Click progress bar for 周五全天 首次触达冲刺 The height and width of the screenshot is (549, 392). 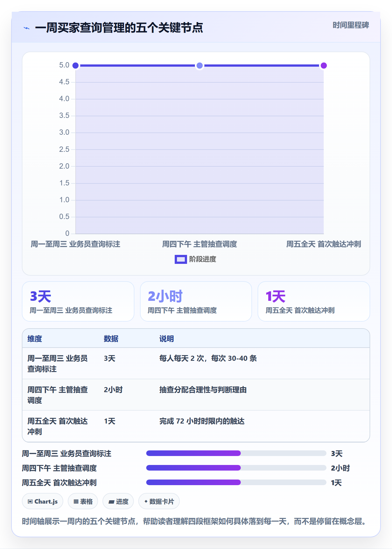pos(236,482)
